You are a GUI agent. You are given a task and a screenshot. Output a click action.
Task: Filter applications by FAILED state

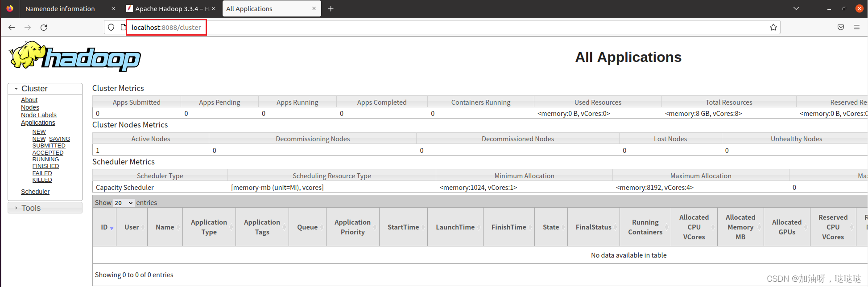pyautogui.click(x=42, y=173)
